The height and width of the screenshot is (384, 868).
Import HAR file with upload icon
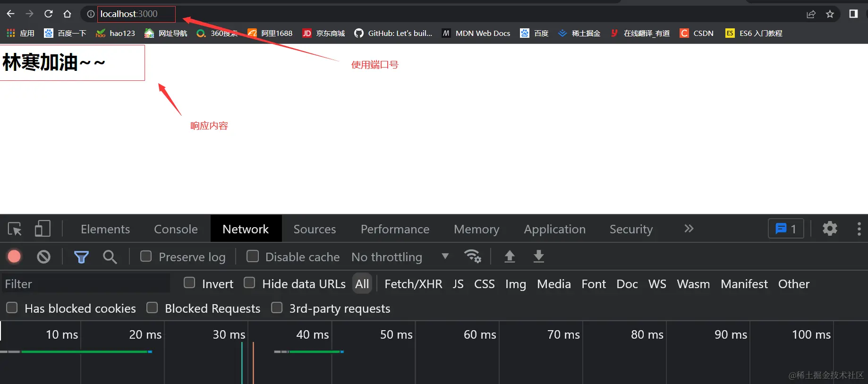[x=510, y=256]
